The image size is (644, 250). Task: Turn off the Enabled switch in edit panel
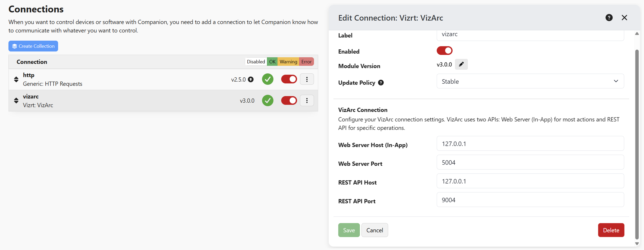(444, 51)
